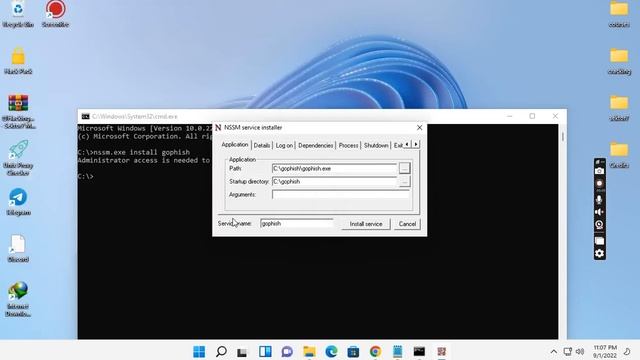
Task: Switch to NSSM taskbar icon
Action: [x=441, y=351]
